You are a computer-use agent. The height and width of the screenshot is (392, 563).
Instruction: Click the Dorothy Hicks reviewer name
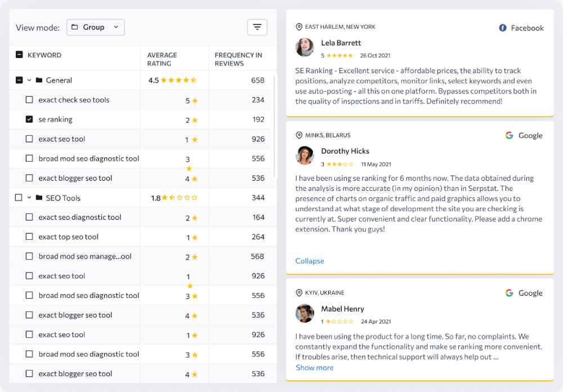345,152
